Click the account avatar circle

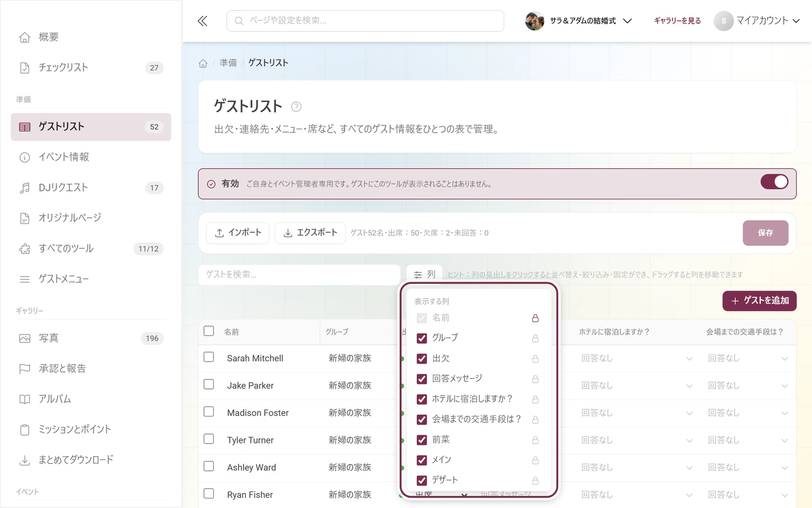pos(723,21)
